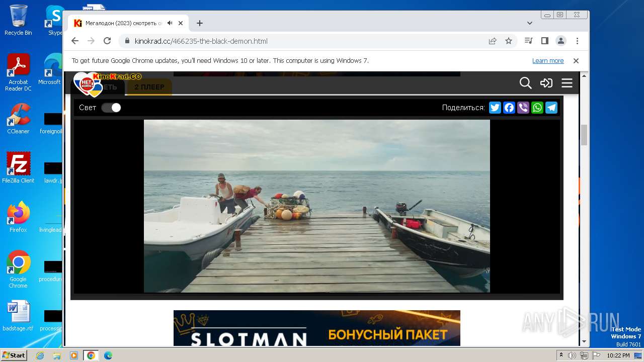Show hidden system tray icons

(x=561, y=355)
